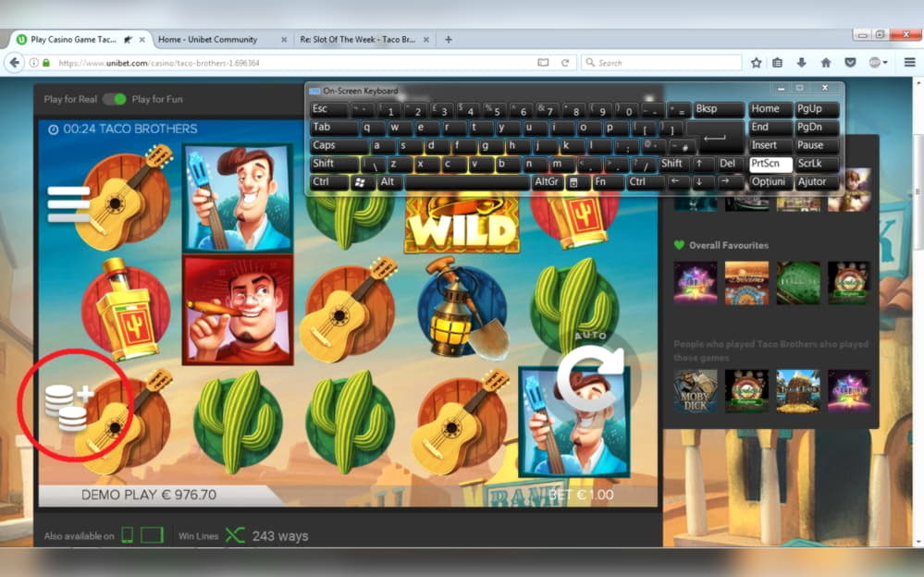Click the context menu key on keyboard
Image resolution: width=924 pixels, height=577 pixels.
tap(573, 182)
